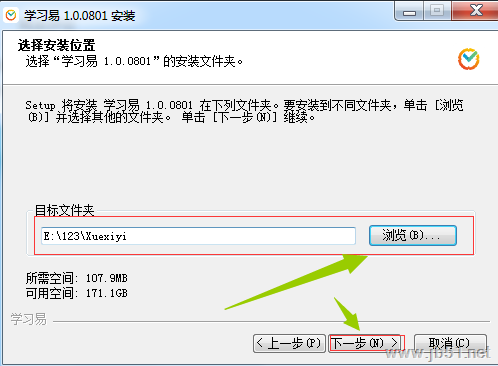This screenshot has width=498, height=366.
Task: Click the gray 学习易 branding text
Action: 29,319
